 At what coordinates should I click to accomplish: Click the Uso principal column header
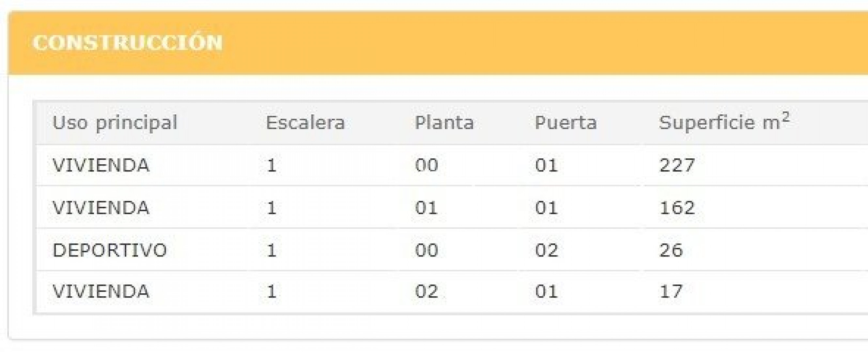115,123
